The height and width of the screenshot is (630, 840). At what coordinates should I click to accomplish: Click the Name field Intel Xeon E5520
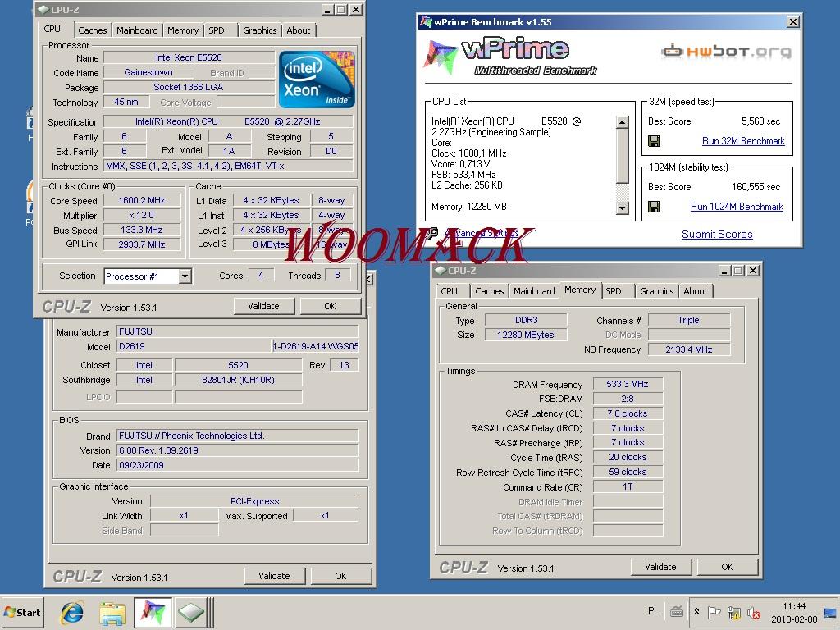[189, 57]
